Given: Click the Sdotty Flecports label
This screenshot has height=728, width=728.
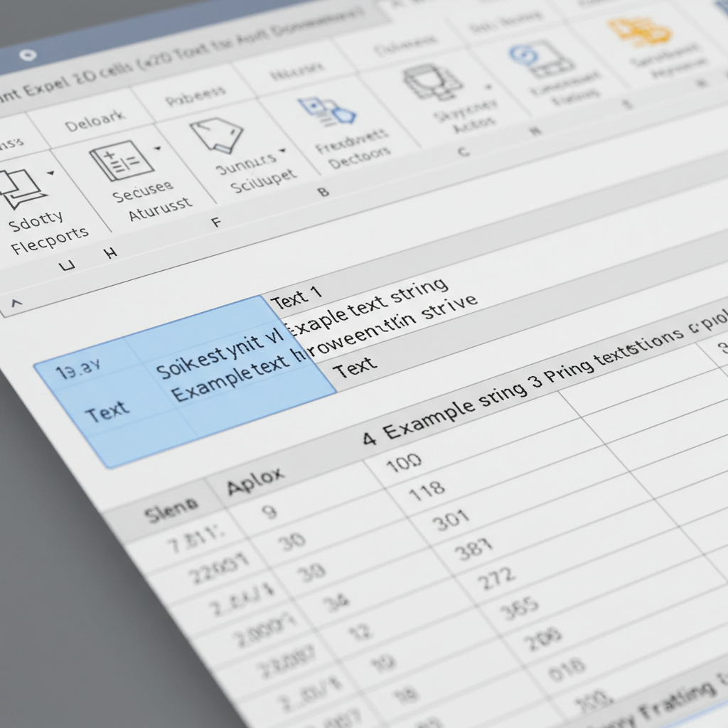Looking at the screenshot, I should pos(49,232).
